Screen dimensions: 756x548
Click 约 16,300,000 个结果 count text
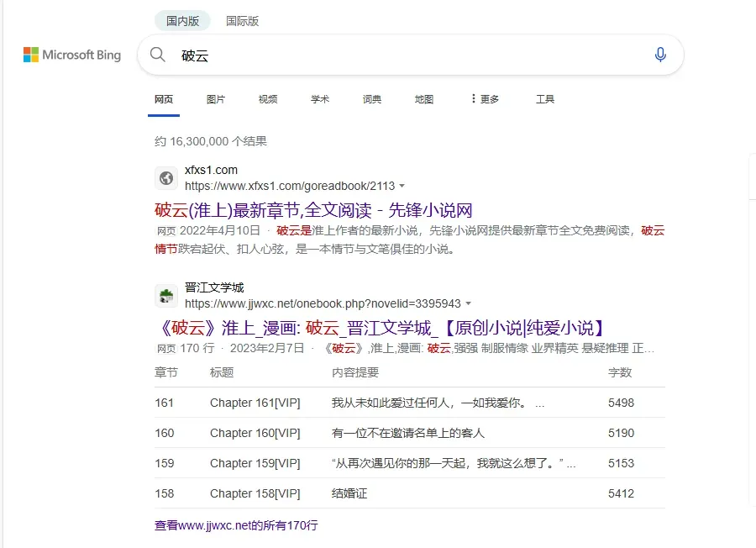(211, 141)
